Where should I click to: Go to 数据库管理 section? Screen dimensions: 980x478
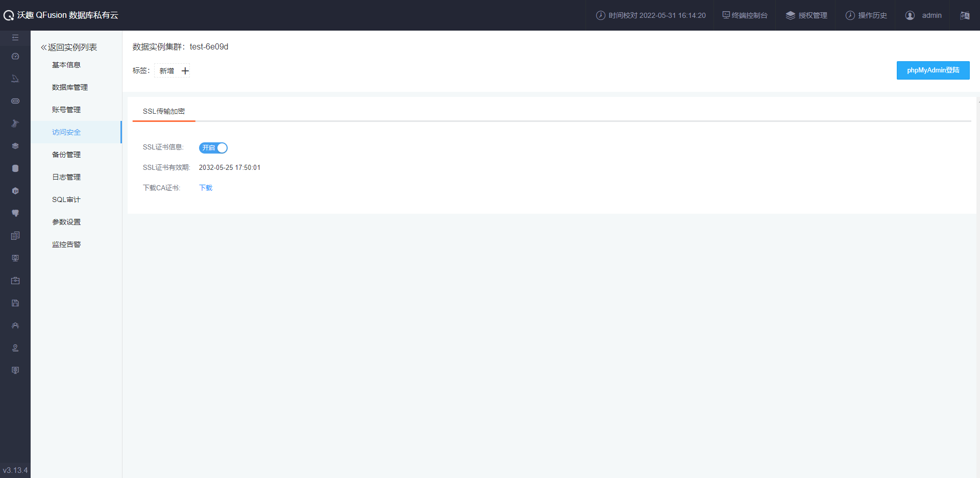tap(70, 87)
